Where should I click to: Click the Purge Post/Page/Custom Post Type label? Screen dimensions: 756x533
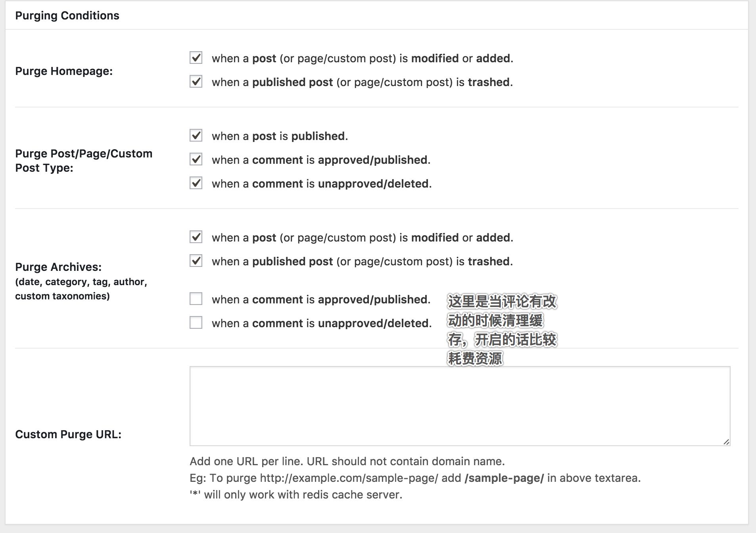coord(83,160)
